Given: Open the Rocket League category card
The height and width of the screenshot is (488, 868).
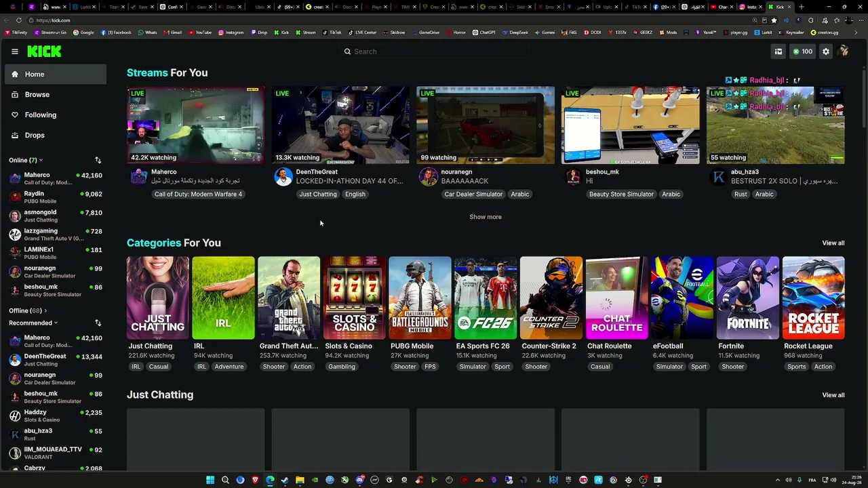Looking at the screenshot, I should [x=814, y=298].
